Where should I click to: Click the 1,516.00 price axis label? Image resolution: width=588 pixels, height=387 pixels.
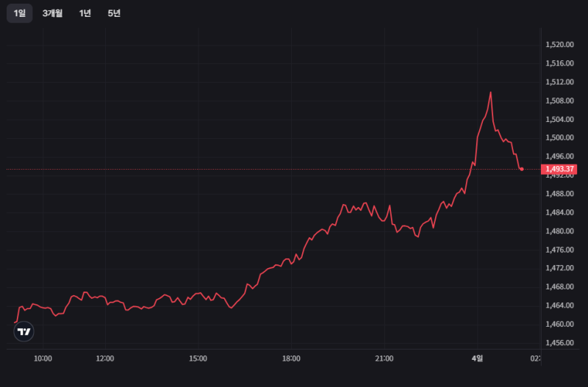(x=559, y=63)
